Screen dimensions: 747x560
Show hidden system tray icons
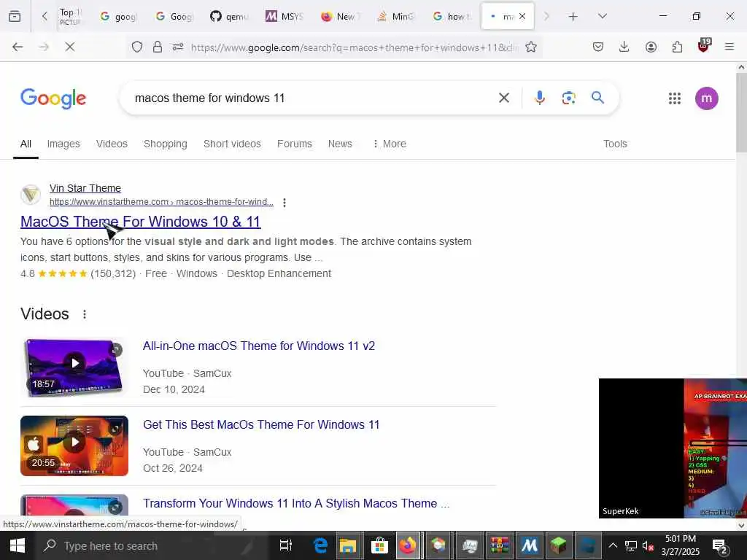click(613, 545)
